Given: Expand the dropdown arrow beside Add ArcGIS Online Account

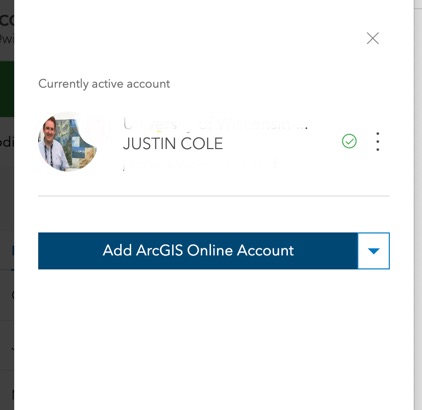Looking at the screenshot, I should [x=374, y=251].
